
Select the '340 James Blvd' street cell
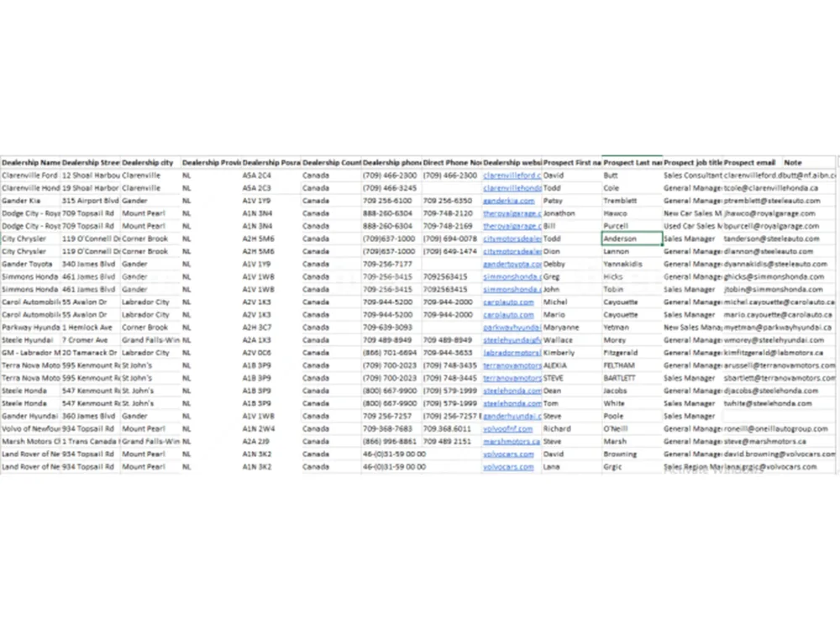(x=91, y=264)
